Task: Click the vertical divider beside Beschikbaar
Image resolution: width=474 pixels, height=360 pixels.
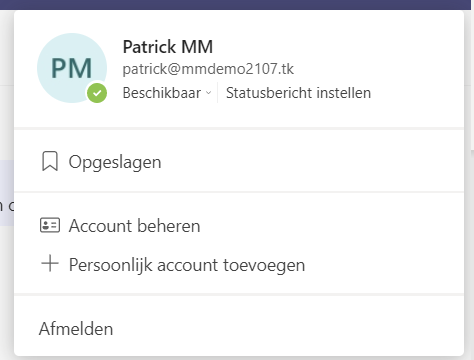Action: click(x=218, y=93)
